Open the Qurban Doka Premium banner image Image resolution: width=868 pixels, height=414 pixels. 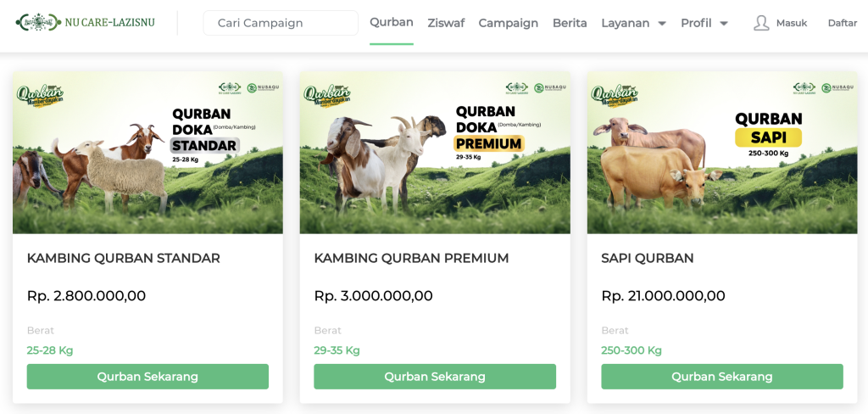tap(435, 153)
